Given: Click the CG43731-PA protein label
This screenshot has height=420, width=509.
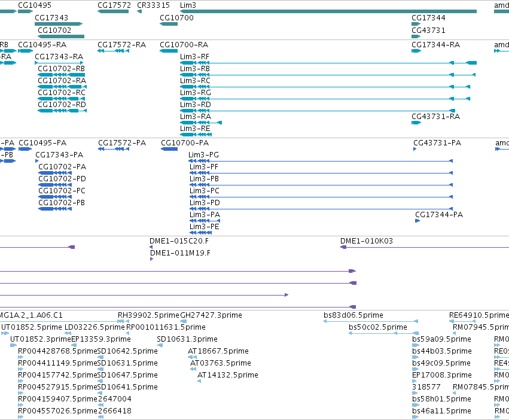Looking at the screenshot, I should click(437, 143).
